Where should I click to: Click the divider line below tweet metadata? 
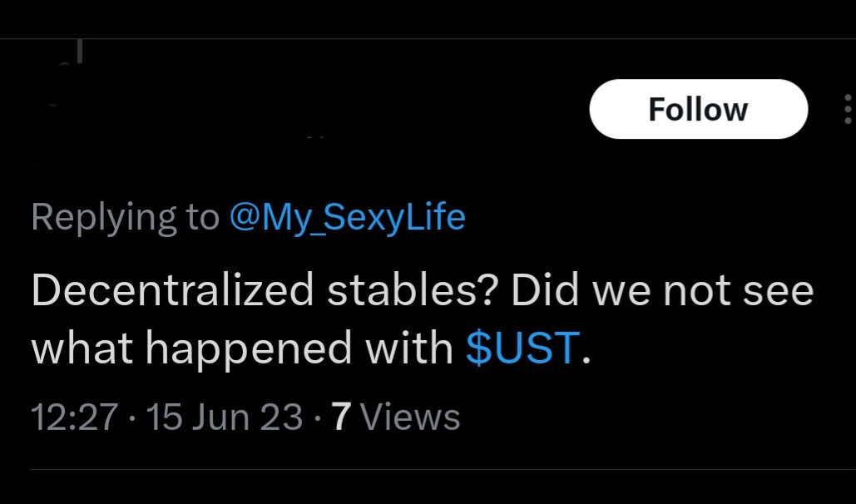pos(443,469)
